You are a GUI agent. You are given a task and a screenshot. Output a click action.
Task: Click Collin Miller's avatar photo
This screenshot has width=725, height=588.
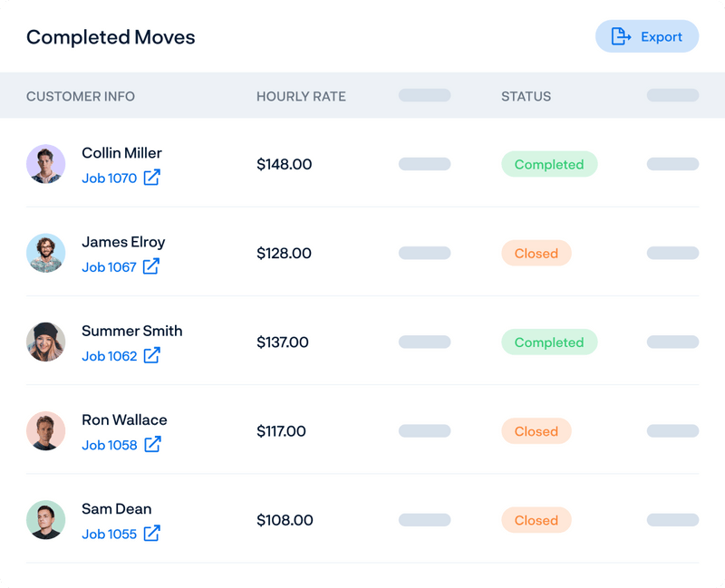[x=45, y=164]
